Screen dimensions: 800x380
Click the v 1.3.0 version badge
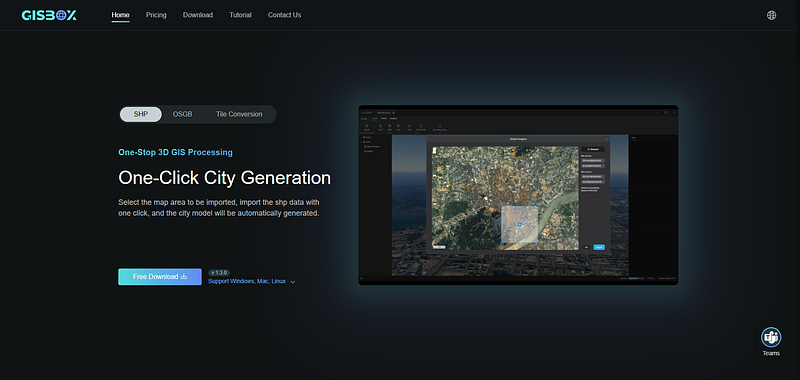[x=219, y=273]
